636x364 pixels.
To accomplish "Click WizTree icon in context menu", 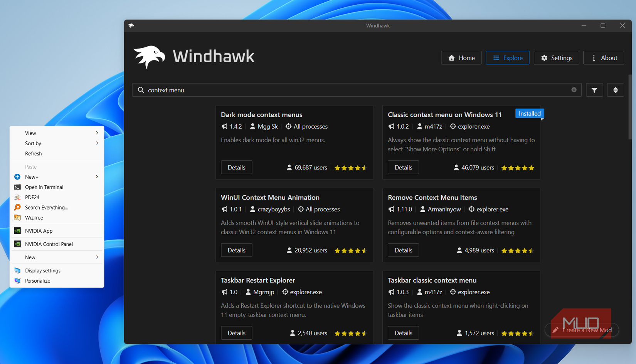I will click(17, 218).
